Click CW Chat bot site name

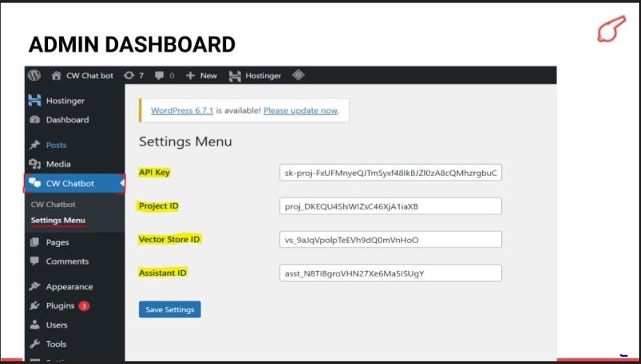click(90, 76)
